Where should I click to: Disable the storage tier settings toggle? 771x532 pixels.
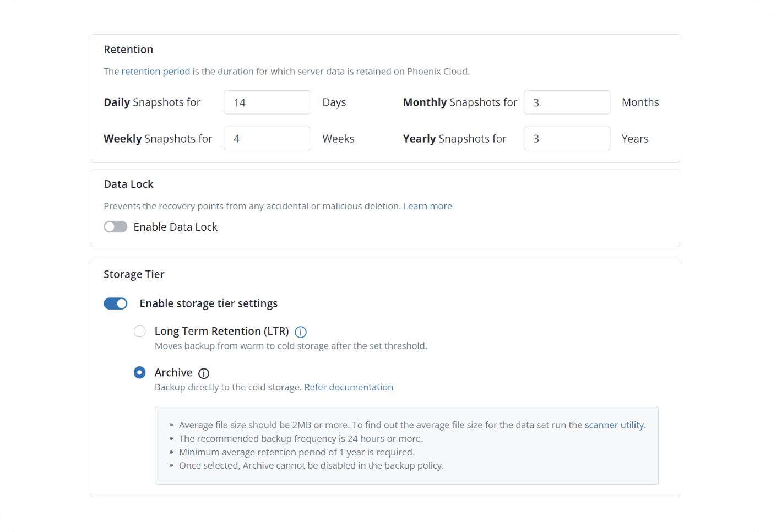click(116, 303)
